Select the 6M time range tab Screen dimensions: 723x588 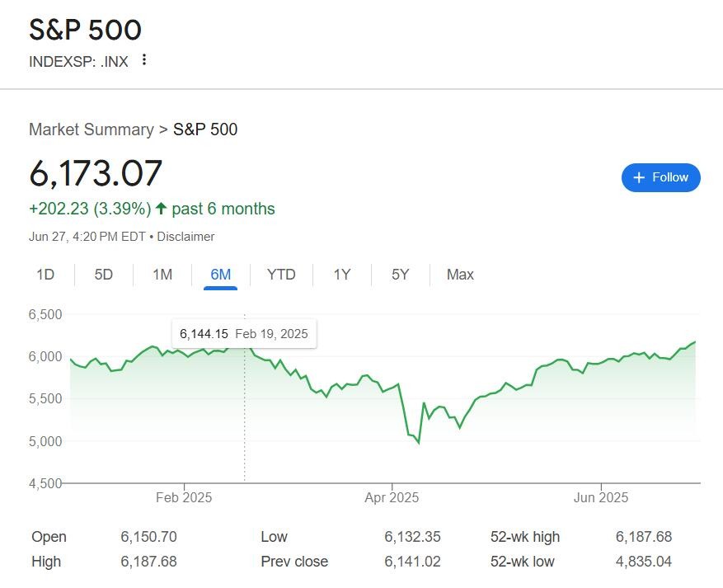220,275
